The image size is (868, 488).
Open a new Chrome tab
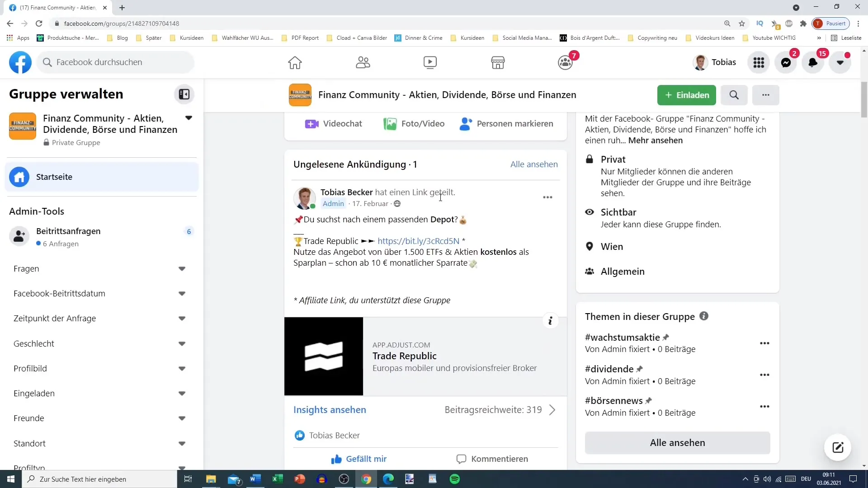[x=122, y=8]
